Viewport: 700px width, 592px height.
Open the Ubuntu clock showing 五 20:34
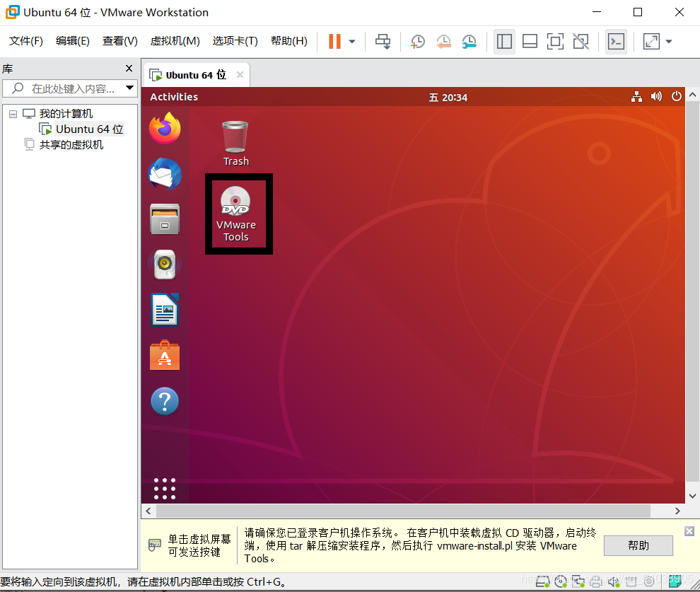(x=448, y=98)
